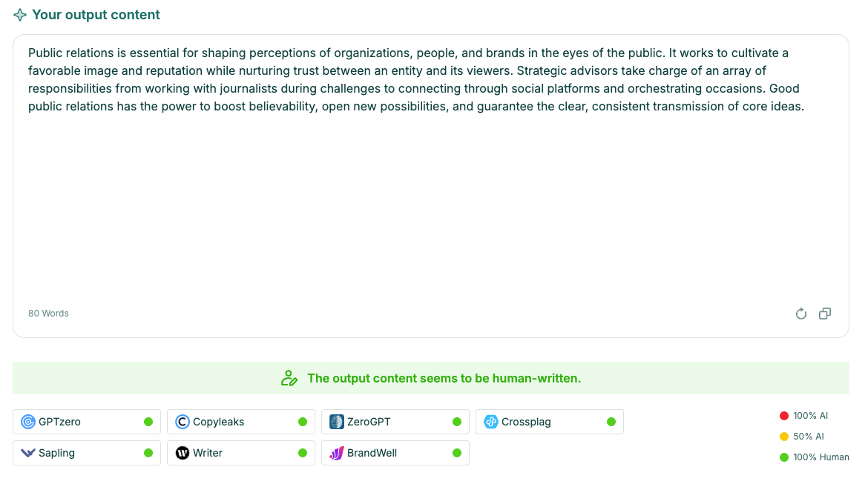Click the GPTzero logo icon
Viewport: 868px width, 484px height.
click(x=27, y=422)
